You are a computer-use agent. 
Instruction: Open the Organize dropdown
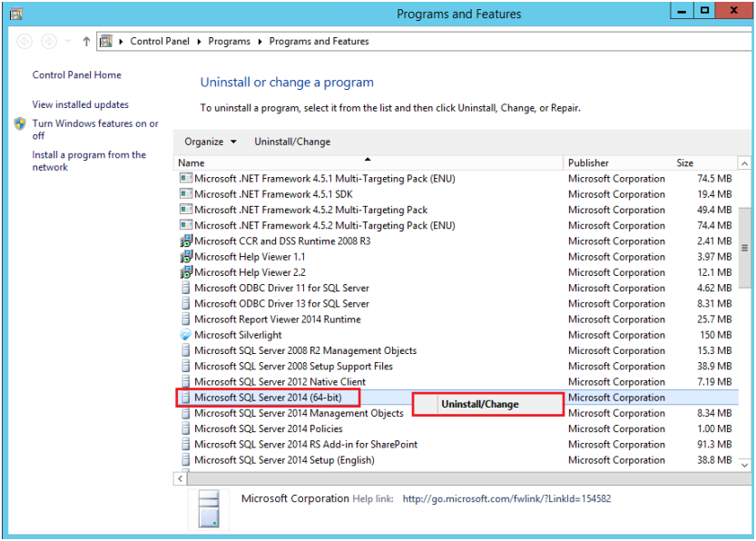[x=211, y=142]
